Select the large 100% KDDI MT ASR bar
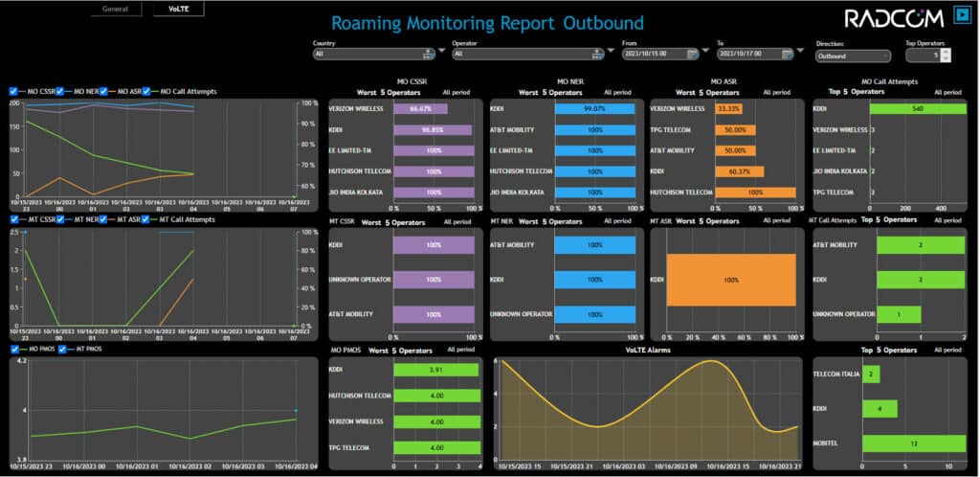The width and height of the screenshot is (980, 477). coord(731,280)
